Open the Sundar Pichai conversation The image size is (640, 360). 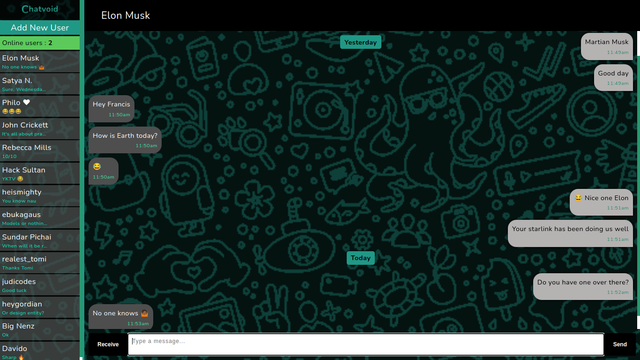click(40, 240)
